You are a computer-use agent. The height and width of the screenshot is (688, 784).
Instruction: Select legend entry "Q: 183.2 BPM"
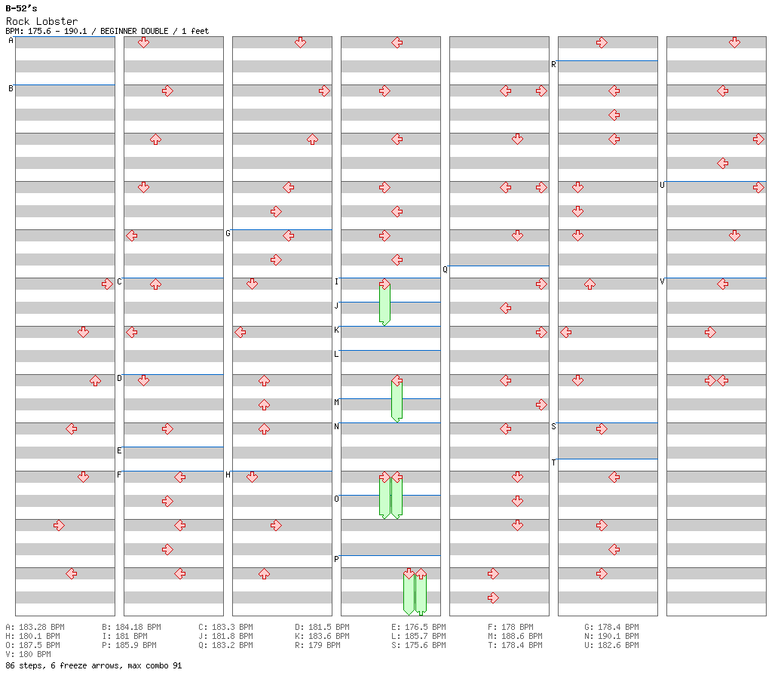(225, 646)
